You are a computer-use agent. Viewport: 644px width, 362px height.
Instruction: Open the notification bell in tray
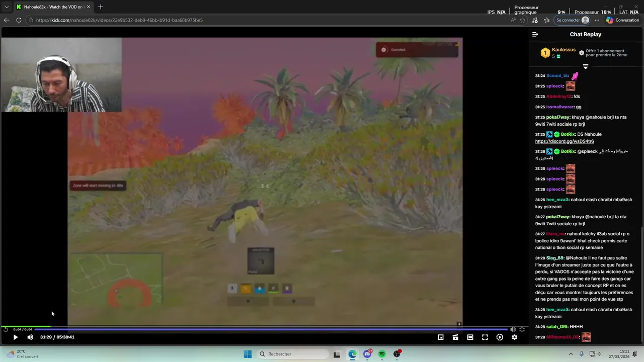[x=635, y=354]
